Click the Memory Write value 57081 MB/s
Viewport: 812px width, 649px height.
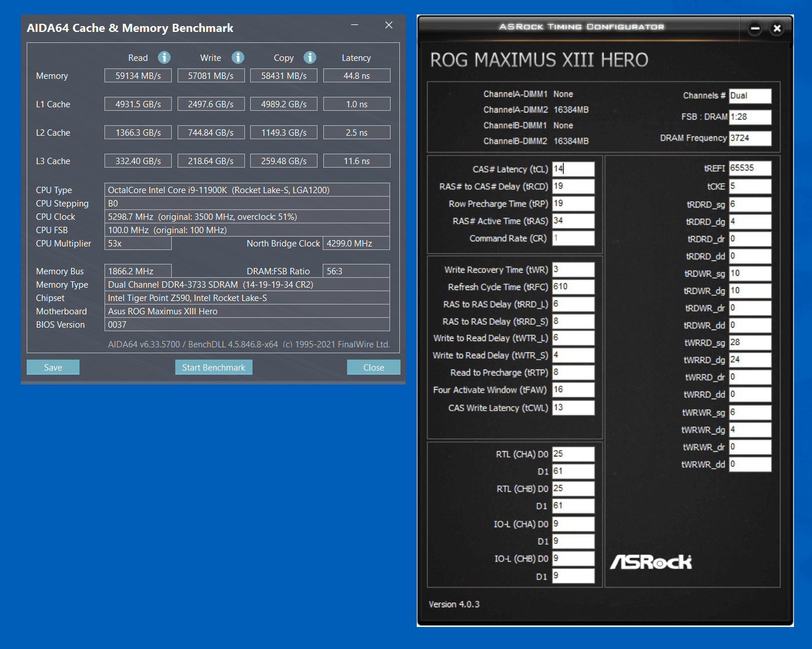click(x=211, y=76)
